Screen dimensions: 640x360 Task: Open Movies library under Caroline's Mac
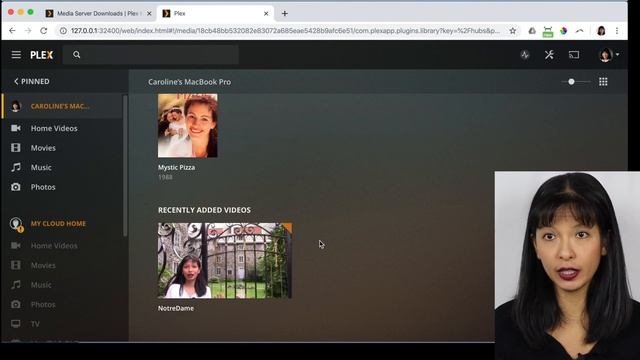(43, 148)
